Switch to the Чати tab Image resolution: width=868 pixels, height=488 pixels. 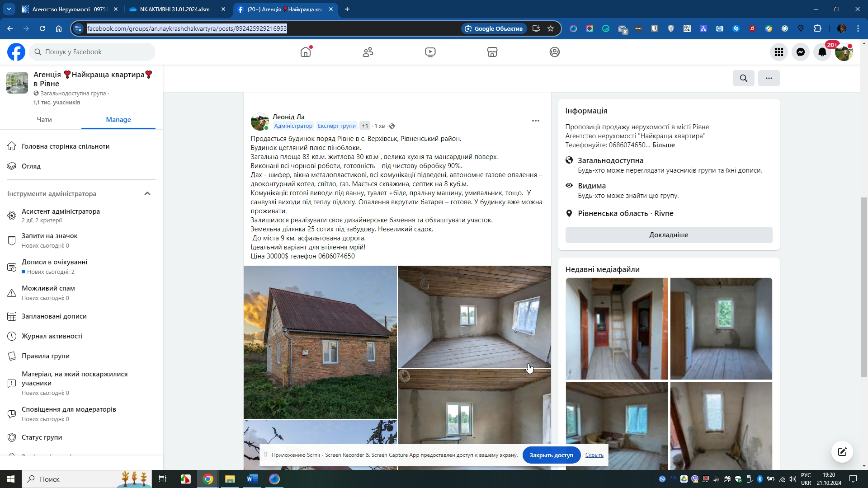click(x=44, y=120)
